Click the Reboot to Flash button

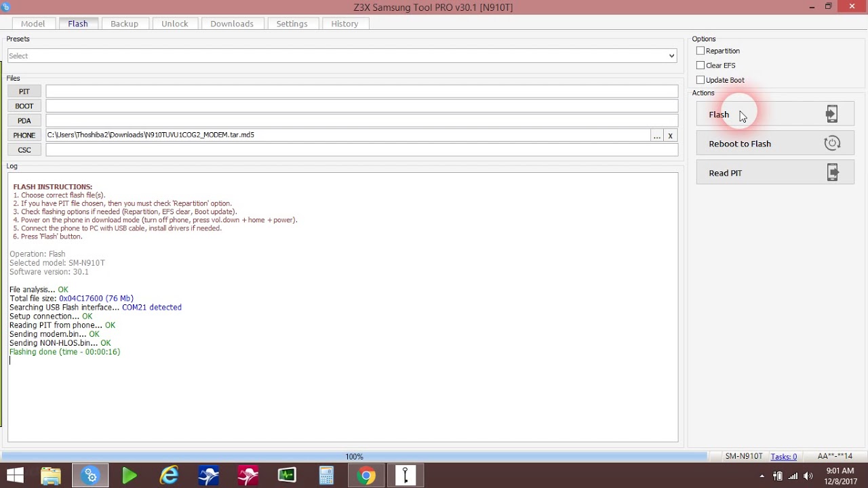coord(775,143)
